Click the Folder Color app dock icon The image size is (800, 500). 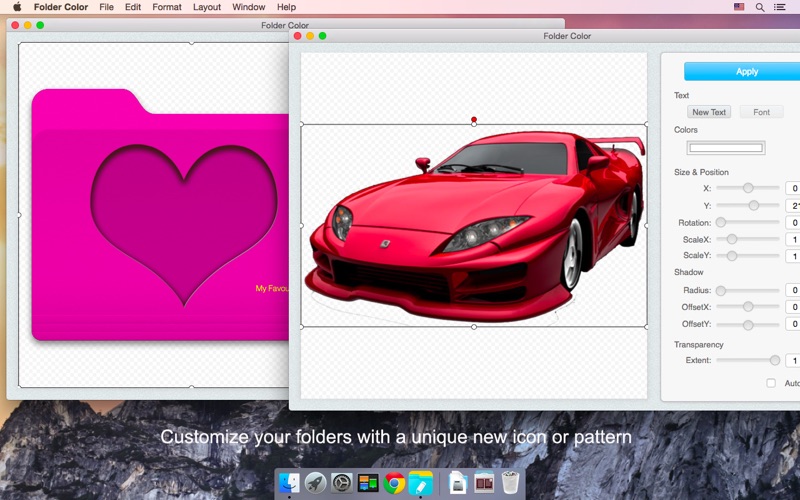click(x=420, y=483)
